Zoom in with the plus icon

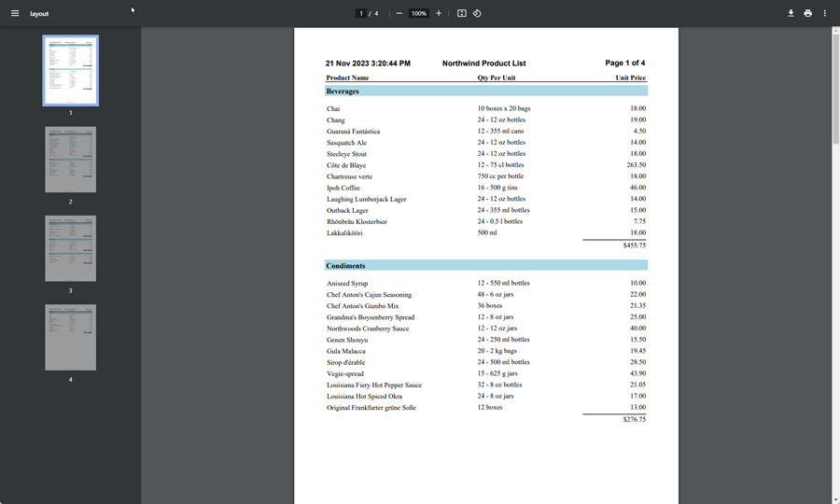(439, 13)
